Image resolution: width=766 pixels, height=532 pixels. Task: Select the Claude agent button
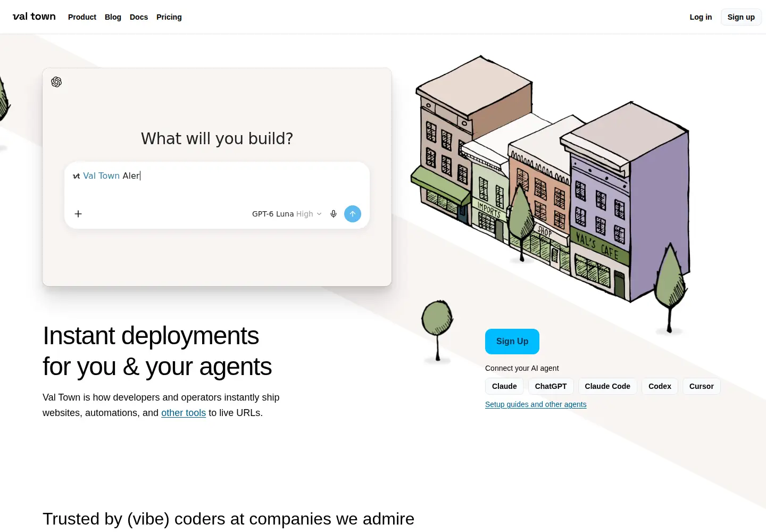(x=504, y=386)
